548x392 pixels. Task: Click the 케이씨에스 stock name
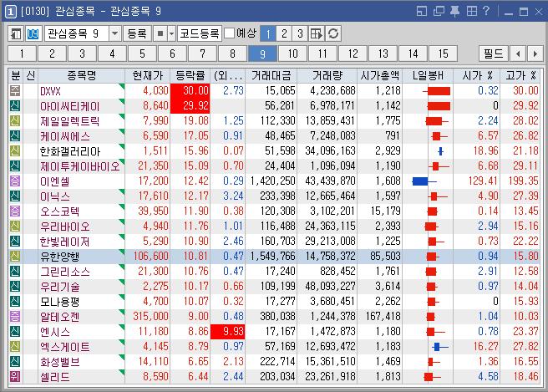pyautogui.click(x=65, y=136)
